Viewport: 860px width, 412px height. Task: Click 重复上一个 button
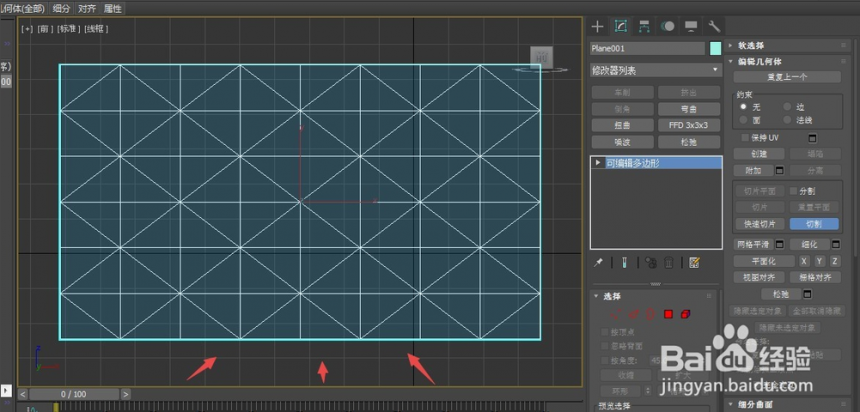click(x=787, y=77)
